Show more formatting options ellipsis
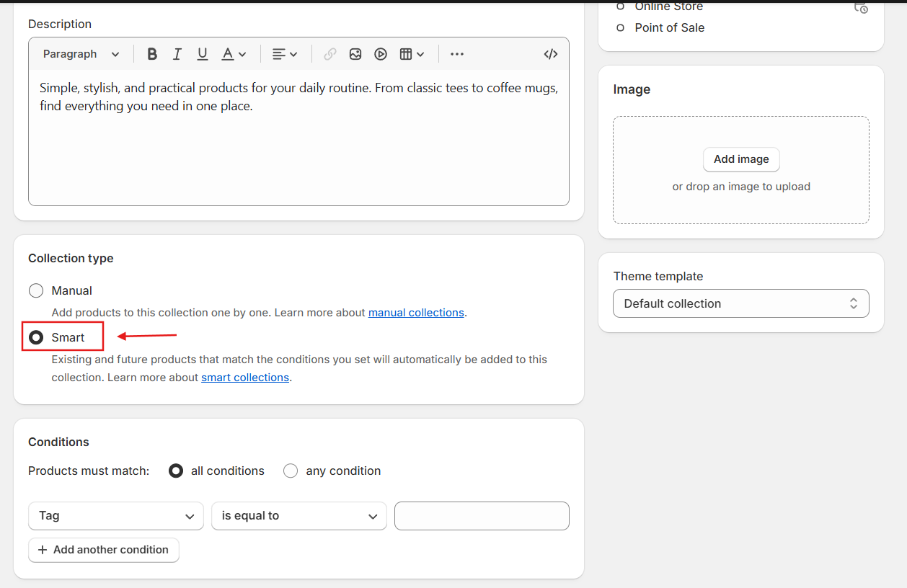907x588 pixels. click(457, 54)
